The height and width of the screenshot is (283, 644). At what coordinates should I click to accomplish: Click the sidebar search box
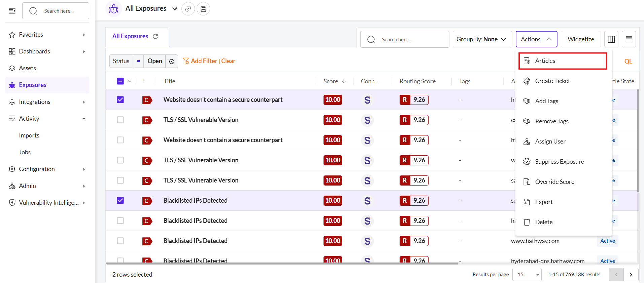(x=56, y=11)
